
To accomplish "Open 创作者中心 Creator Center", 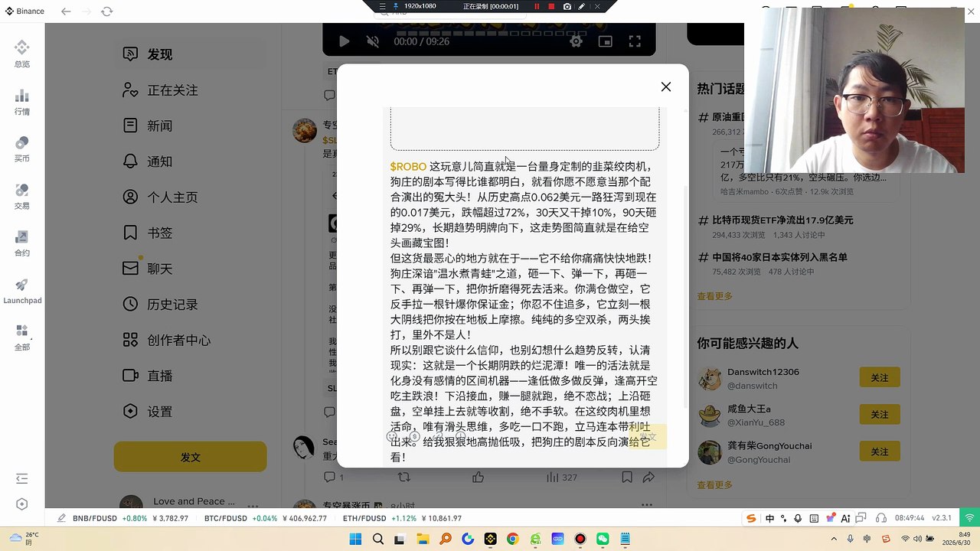I will tap(191, 341).
